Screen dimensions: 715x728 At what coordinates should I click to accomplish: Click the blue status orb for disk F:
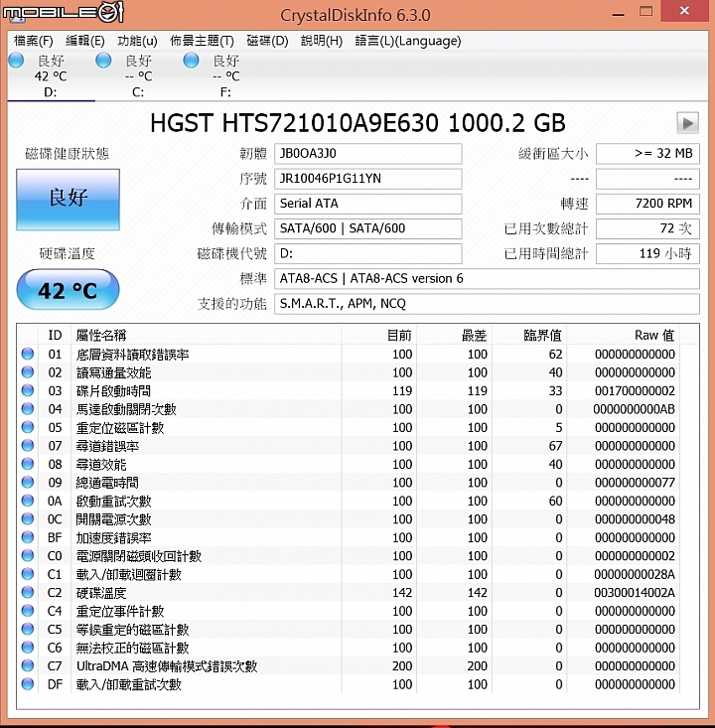[191, 61]
